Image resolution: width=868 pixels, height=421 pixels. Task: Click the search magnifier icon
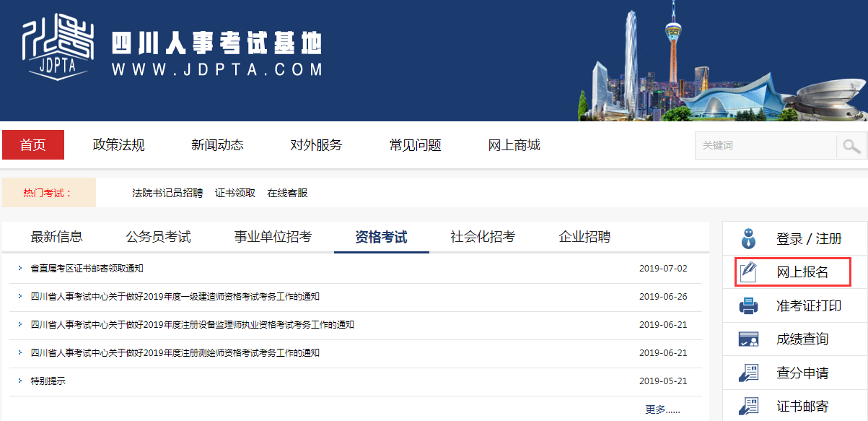point(851,145)
